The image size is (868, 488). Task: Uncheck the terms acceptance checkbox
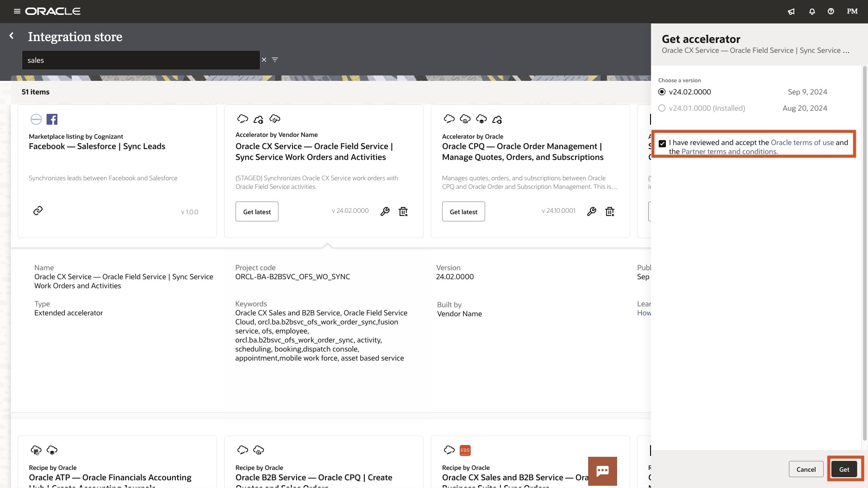coord(662,144)
